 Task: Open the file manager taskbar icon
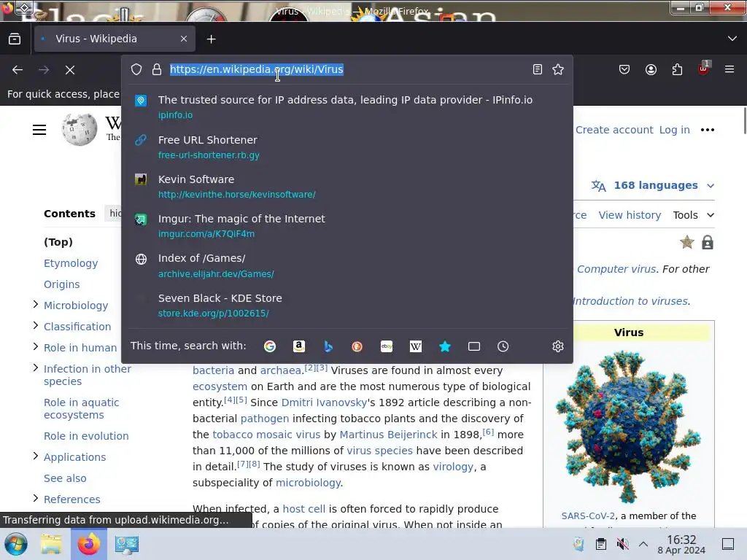click(x=51, y=544)
